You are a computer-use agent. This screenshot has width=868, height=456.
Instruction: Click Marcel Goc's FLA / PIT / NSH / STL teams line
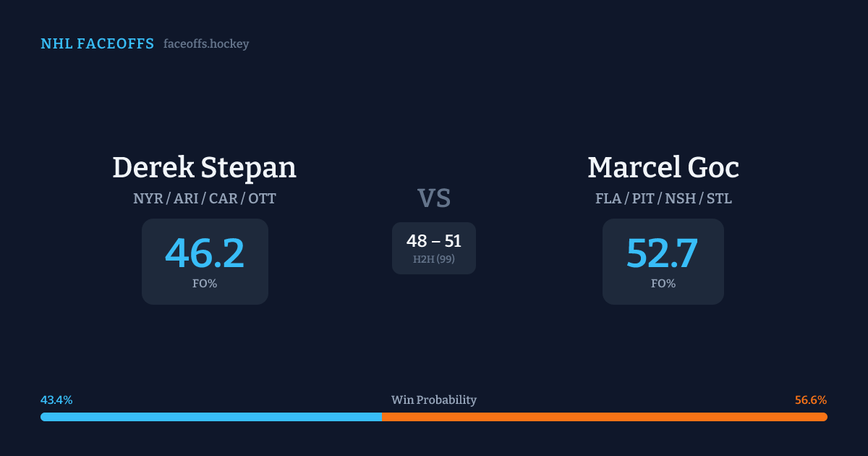pyautogui.click(x=663, y=198)
